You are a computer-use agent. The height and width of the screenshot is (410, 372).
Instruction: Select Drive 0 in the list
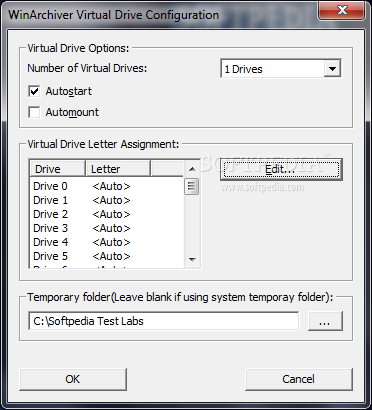(107, 186)
